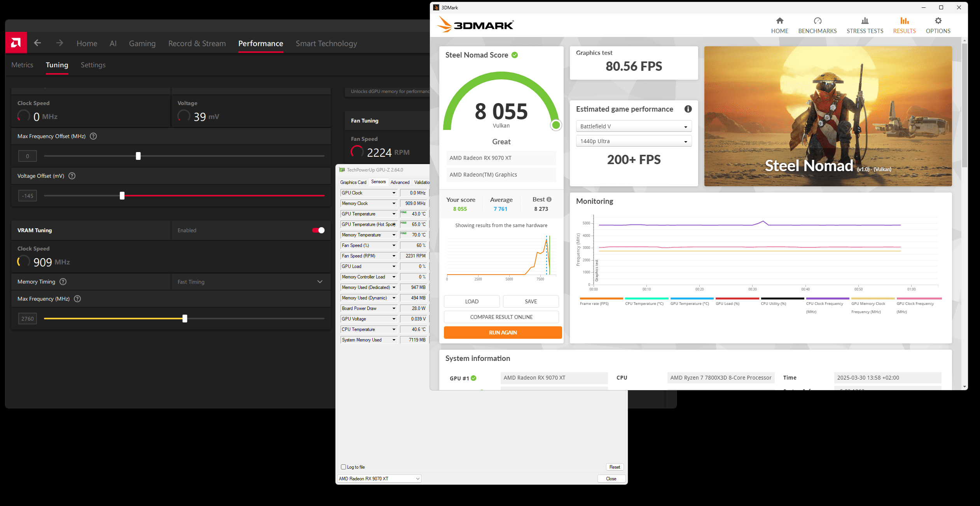
Task: Open the RESULTS icon in 3DMark
Action: coord(905,21)
